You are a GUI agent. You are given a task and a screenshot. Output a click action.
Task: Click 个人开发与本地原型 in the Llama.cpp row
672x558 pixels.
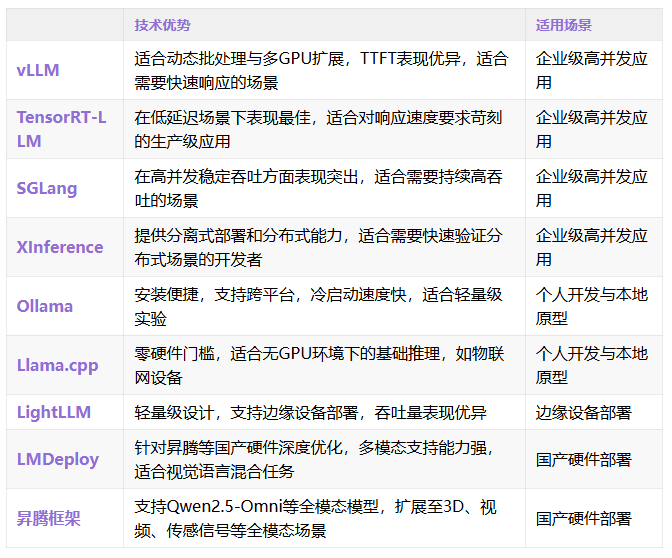(x=591, y=365)
